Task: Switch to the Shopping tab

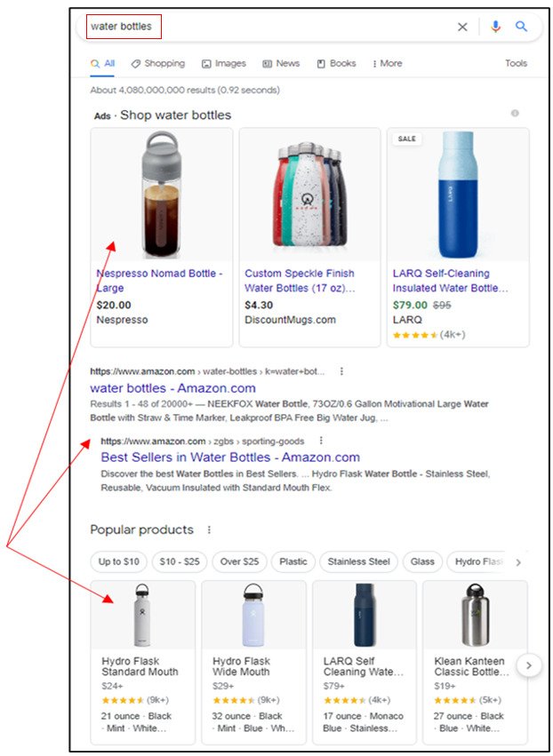Action: coord(158,64)
